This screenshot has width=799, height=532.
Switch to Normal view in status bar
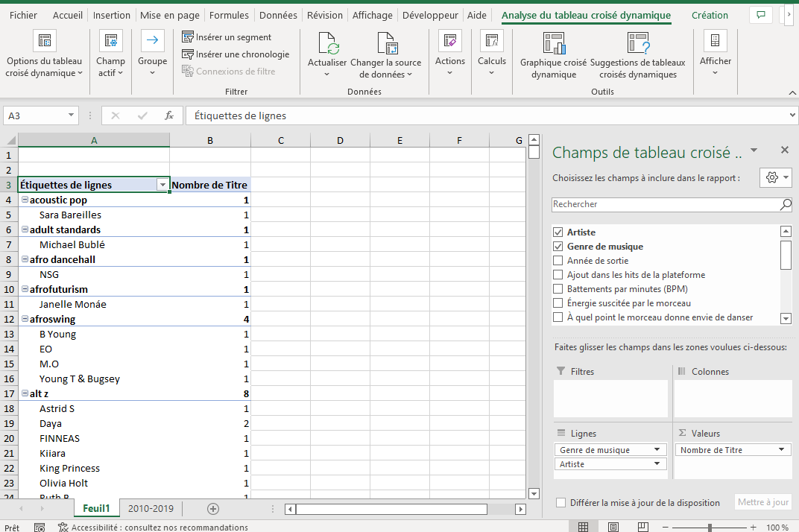pos(584,527)
